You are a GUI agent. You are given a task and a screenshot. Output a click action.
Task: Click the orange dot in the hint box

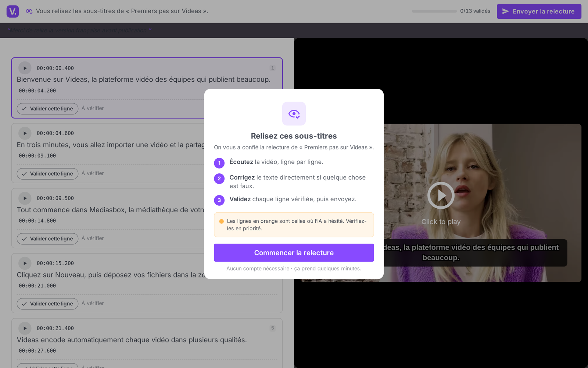[x=222, y=221]
